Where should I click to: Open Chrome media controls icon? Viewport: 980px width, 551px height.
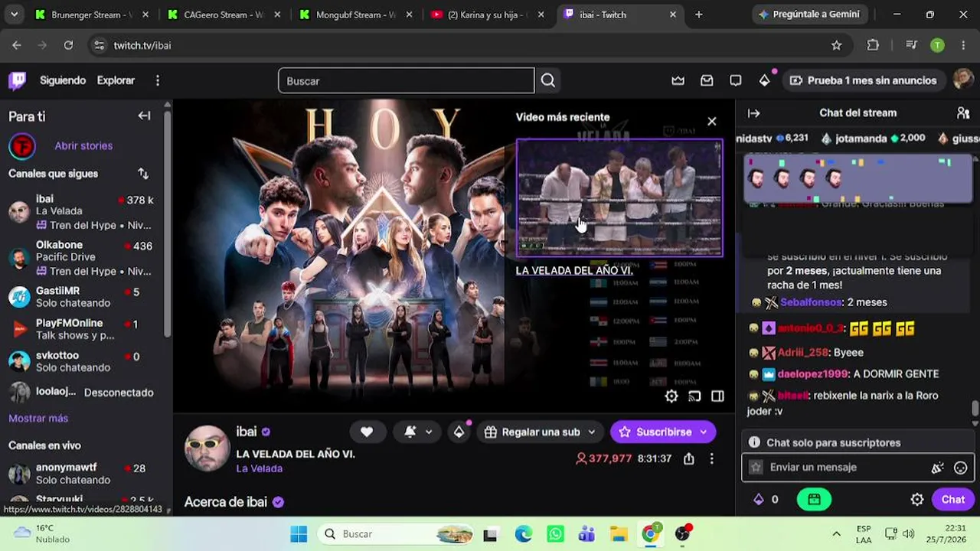[911, 45]
